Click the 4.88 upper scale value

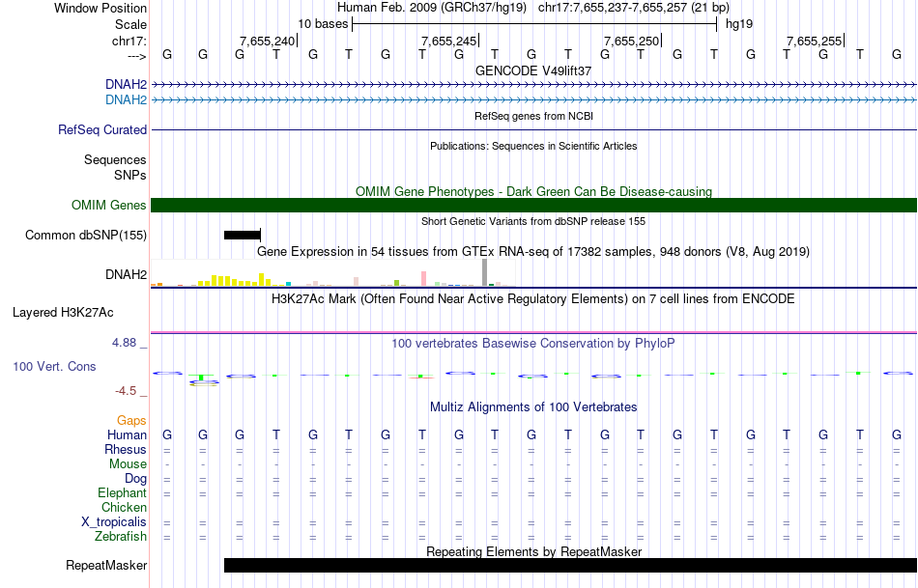point(124,343)
